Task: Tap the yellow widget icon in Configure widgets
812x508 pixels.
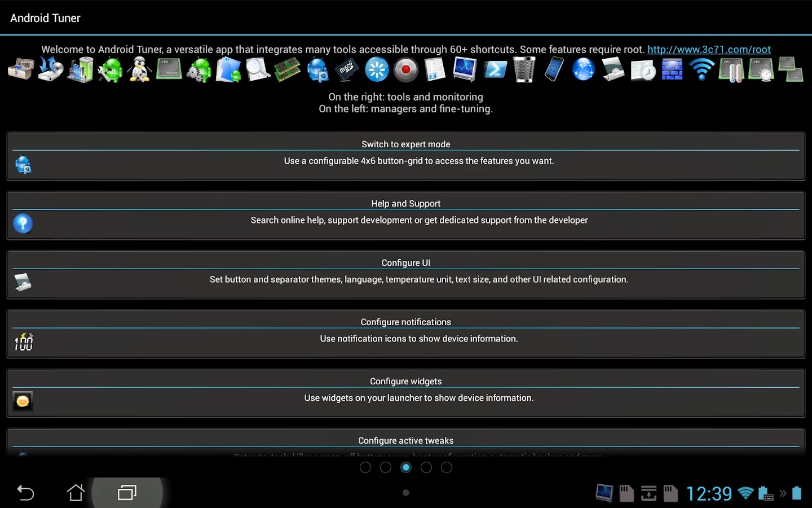Action: pos(23,401)
